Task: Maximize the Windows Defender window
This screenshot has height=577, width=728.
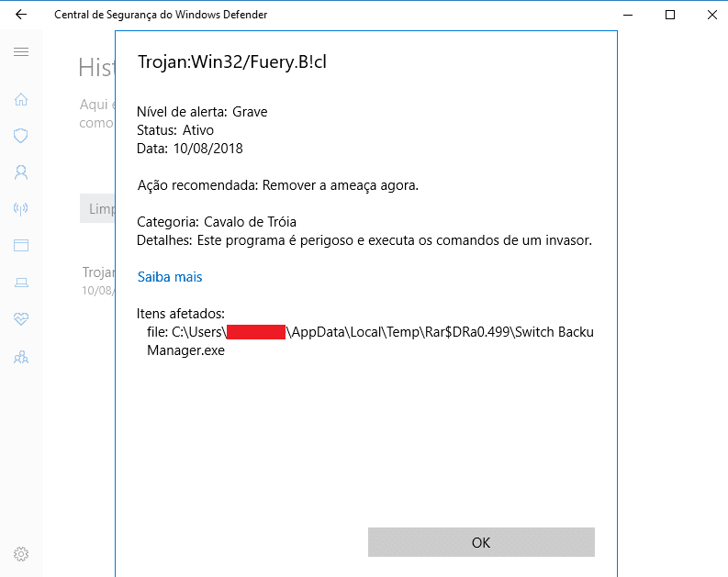Action: click(670, 15)
